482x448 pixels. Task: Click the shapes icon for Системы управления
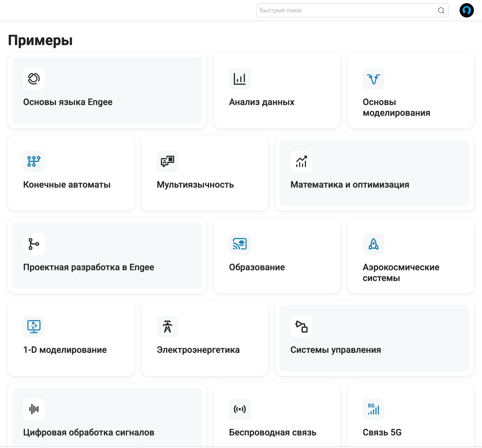pos(301,327)
